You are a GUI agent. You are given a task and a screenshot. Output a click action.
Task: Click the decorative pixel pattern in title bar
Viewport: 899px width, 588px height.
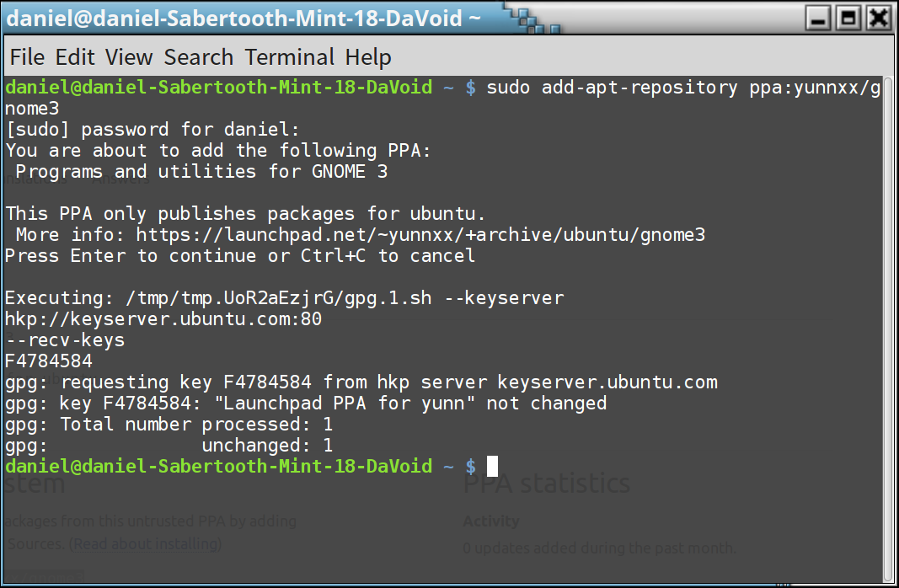[534, 20]
